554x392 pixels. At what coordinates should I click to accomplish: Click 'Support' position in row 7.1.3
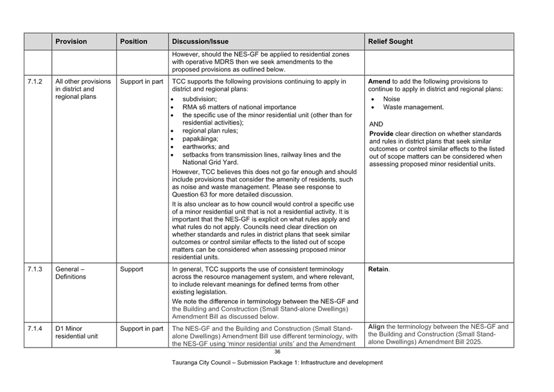click(x=131, y=269)
